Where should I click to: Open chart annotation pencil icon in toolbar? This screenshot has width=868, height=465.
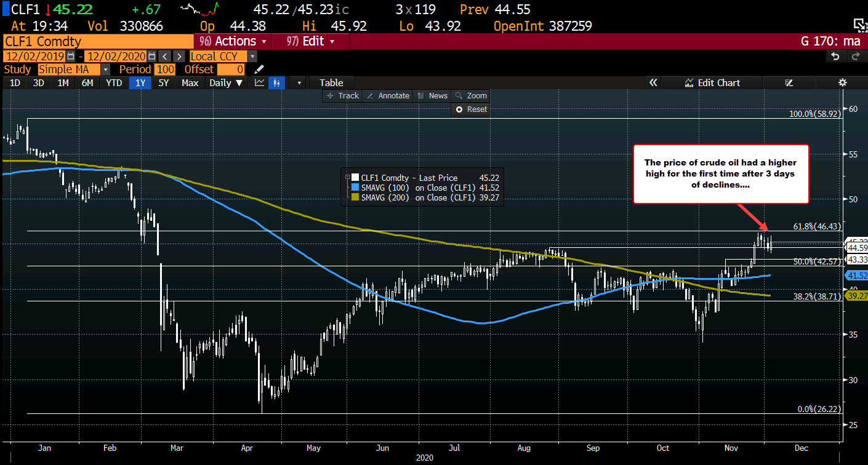point(789,82)
